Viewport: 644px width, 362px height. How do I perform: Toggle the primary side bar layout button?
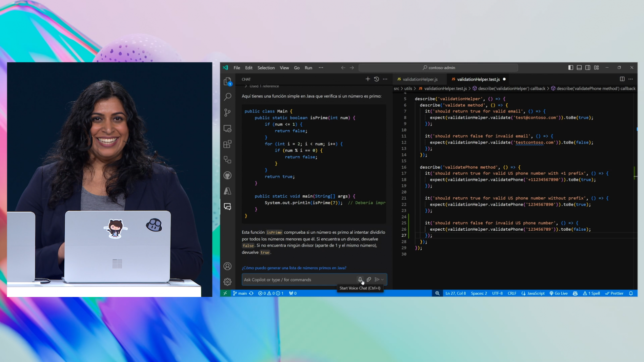click(x=571, y=68)
